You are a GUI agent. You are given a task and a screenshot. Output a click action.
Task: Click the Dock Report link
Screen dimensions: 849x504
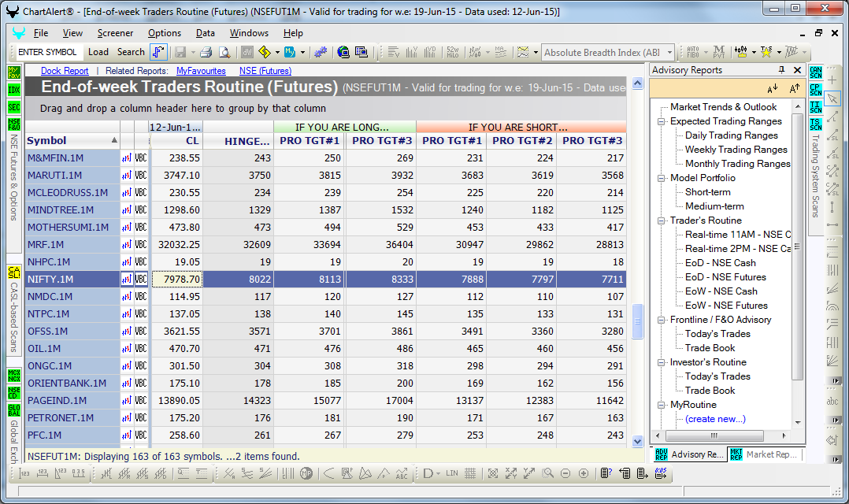65,71
